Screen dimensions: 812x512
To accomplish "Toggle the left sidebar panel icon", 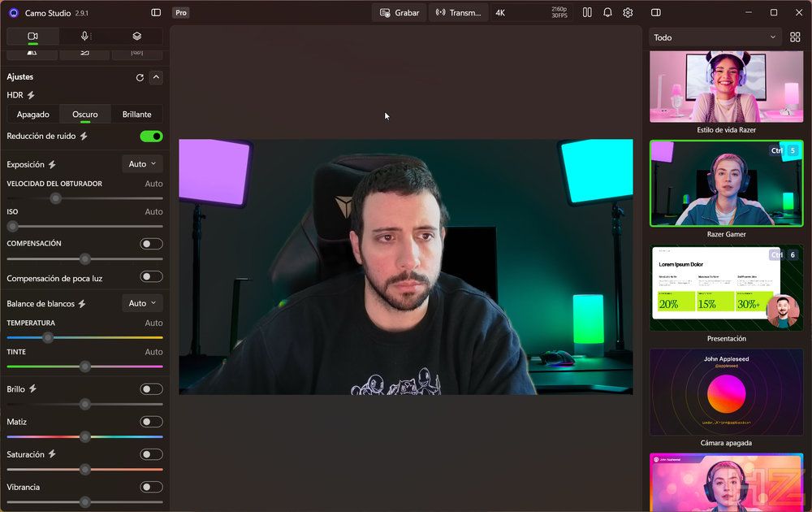I will [x=156, y=12].
